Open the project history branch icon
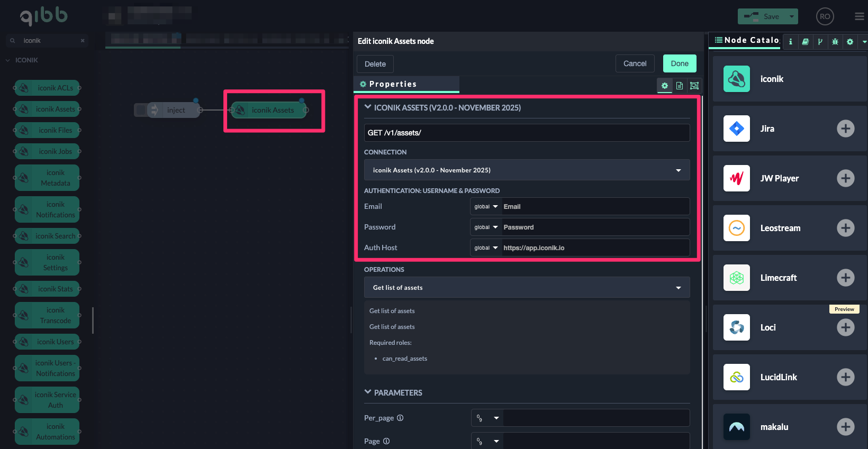 click(x=820, y=41)
